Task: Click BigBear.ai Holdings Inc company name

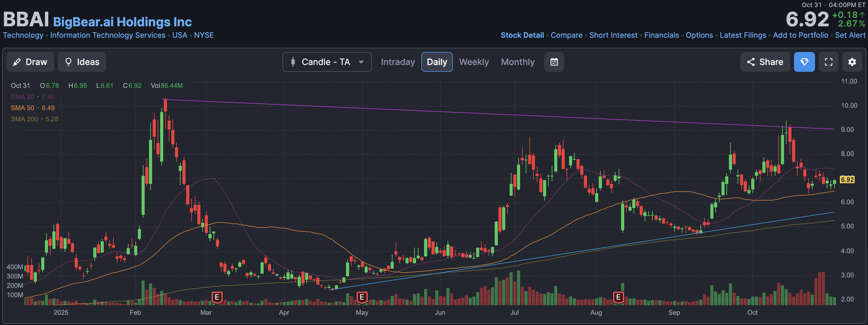Action: [x=122, y=22]
